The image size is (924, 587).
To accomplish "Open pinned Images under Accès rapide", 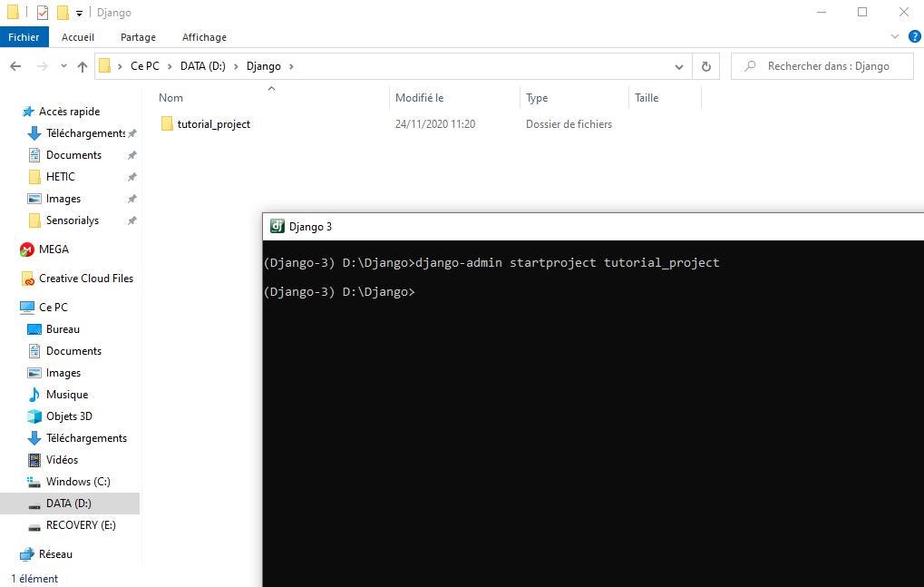I will point(63,199).
